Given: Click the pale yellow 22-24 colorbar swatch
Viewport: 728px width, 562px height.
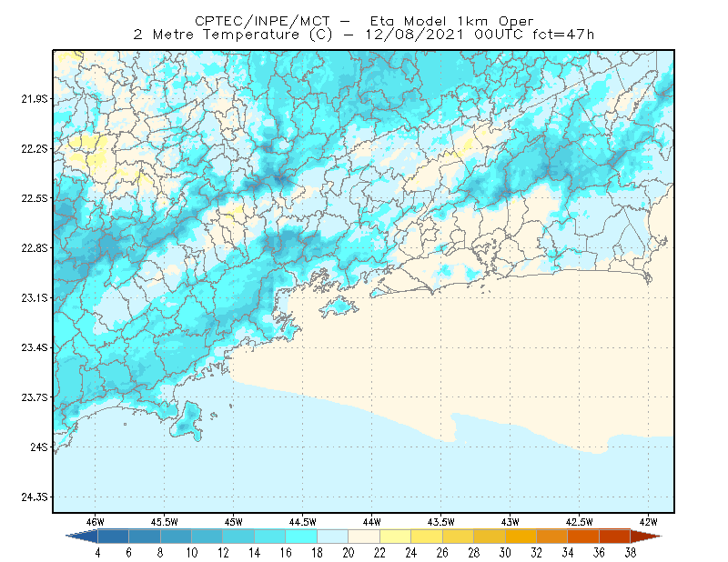Looking at the screenshot, I should tap(396, 537).
